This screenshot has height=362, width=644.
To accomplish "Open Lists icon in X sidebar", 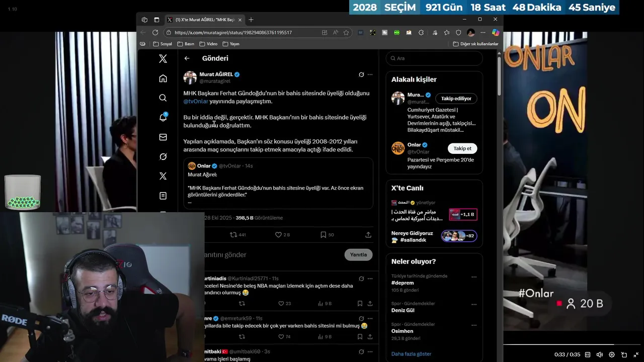I will 163,196.
